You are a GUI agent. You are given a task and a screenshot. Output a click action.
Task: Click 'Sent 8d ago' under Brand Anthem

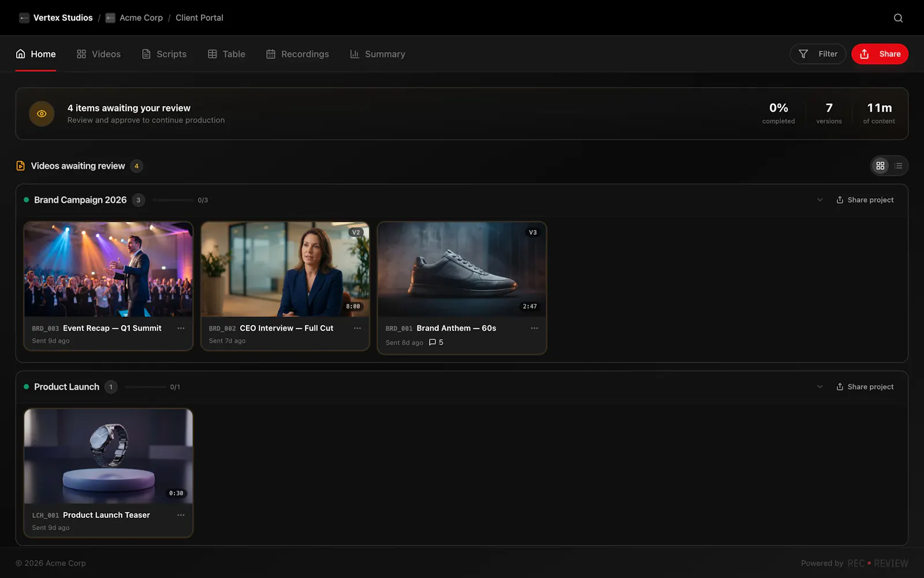click(404, 343)
